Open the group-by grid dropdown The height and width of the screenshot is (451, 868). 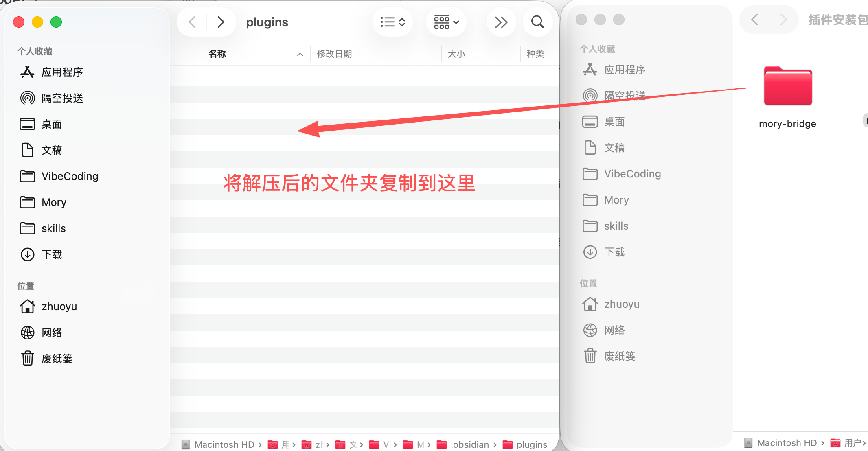446,22
